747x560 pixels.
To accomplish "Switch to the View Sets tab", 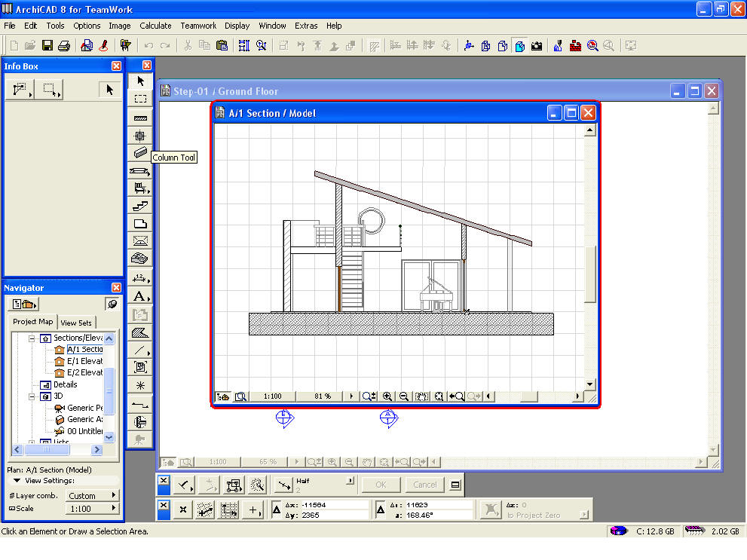I will coord(76,323).
